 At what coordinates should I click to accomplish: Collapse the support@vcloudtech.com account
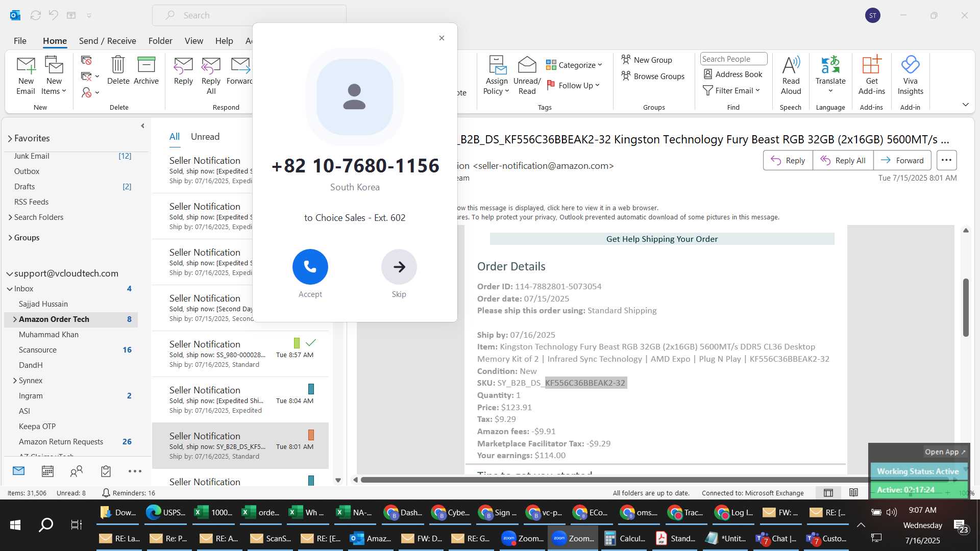tap(9, 273)
